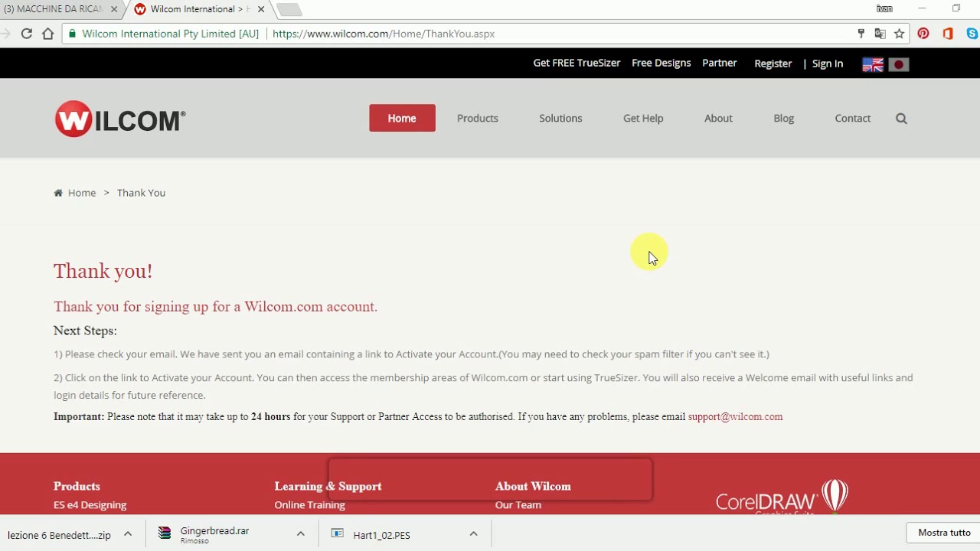Open the CorelDRAW logo in footer
Viewport: 980px width, 551px height.
tap(782, 497)
